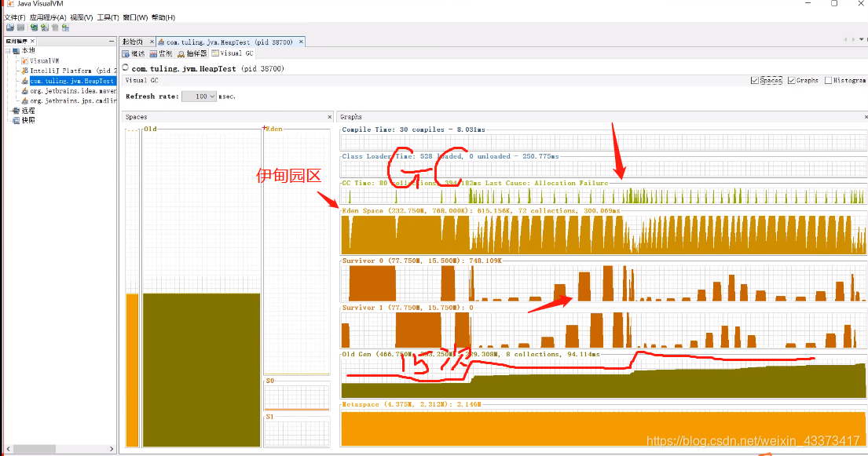Click the Metaspace graph
This screenshot has height=456, width=868.
603,428
